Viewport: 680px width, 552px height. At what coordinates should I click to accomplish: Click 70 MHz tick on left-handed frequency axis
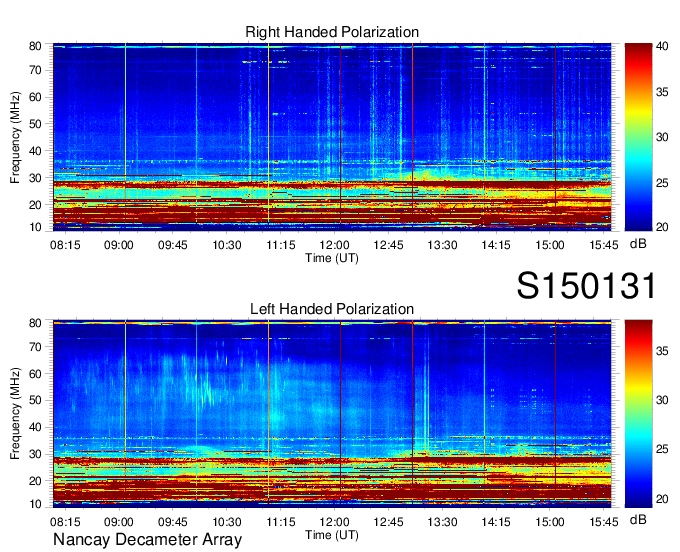(x=35, y=347)
